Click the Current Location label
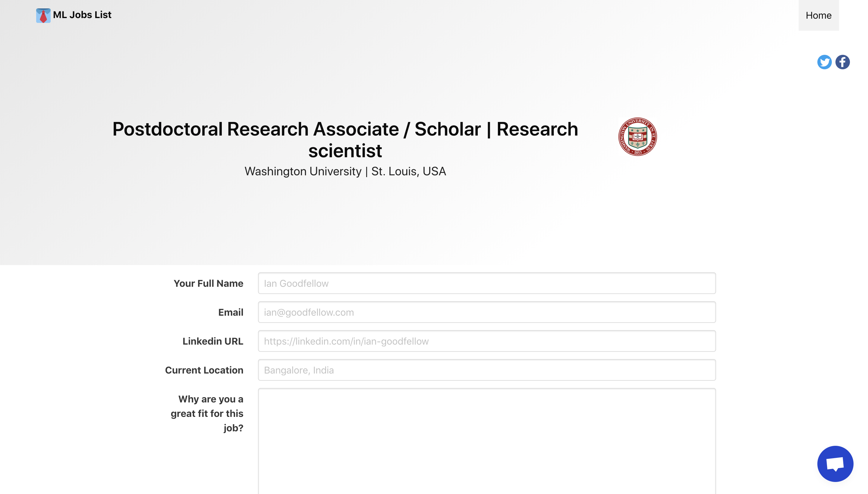The image size is (868, 494). [x=204, y=370]
